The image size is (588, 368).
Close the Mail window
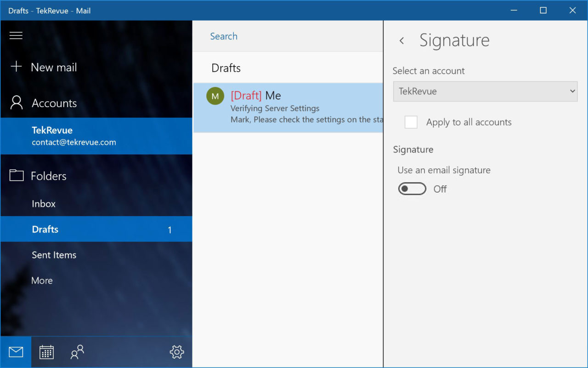(x=572, y=10)
